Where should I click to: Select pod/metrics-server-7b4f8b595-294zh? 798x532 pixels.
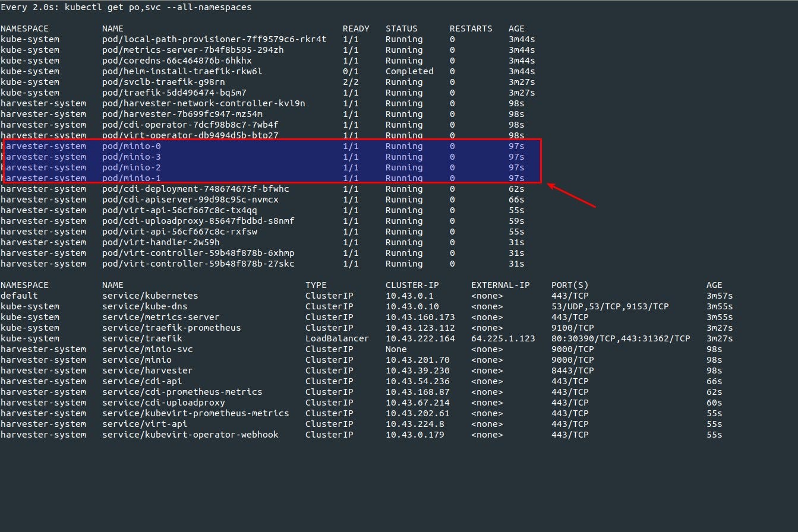tap(193, 50)
